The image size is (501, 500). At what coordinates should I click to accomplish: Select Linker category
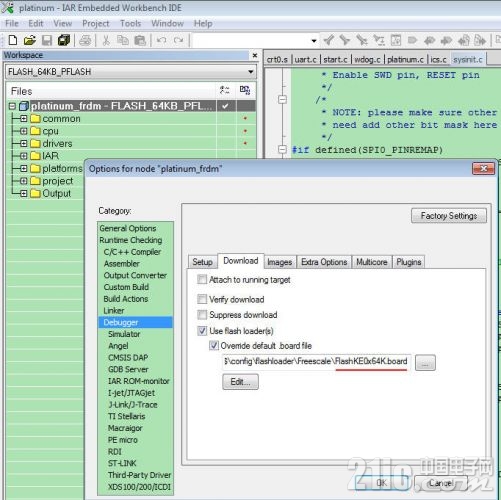click(114, 310)
